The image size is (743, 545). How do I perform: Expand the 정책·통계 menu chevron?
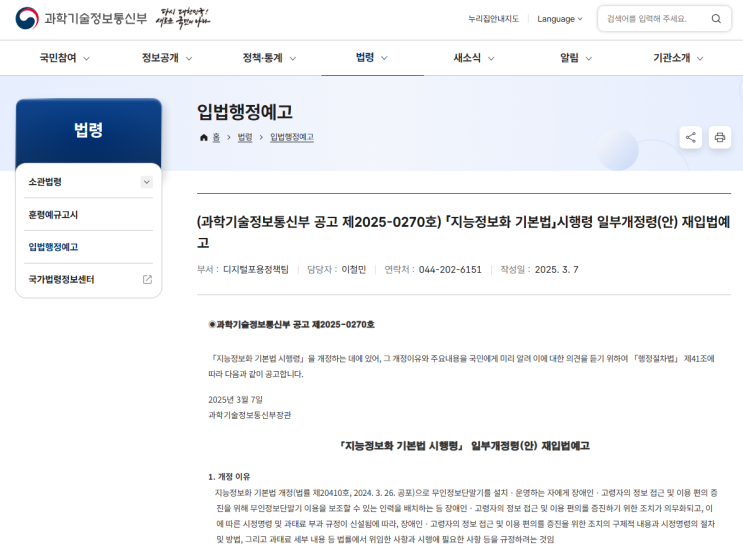click(x=293, y=58)
